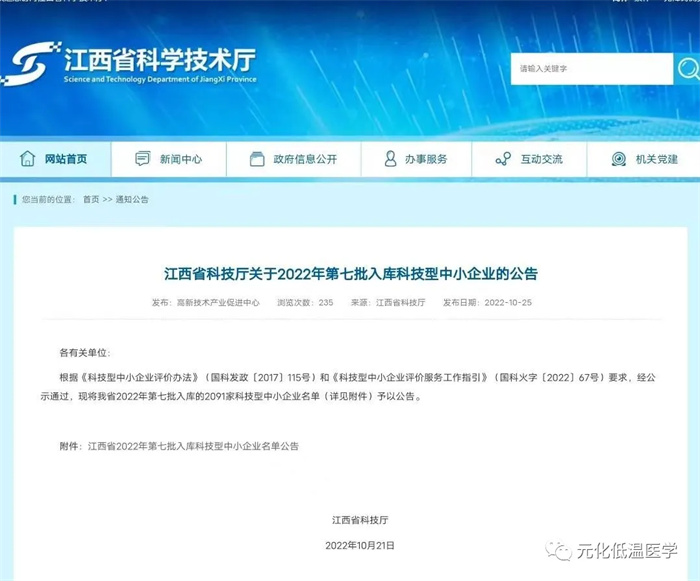The width and height of the screenshot is (700, 581).
Task: Select the 互动交流 navigation item
Action: 541,159
